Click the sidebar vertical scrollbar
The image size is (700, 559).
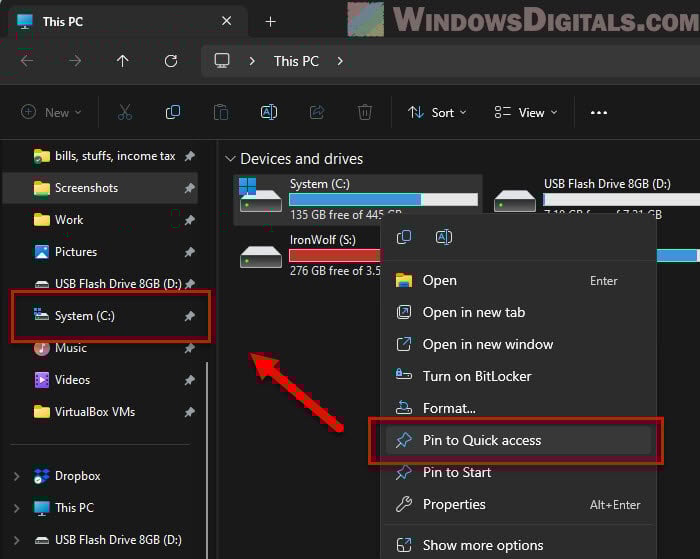pos(207,460)
